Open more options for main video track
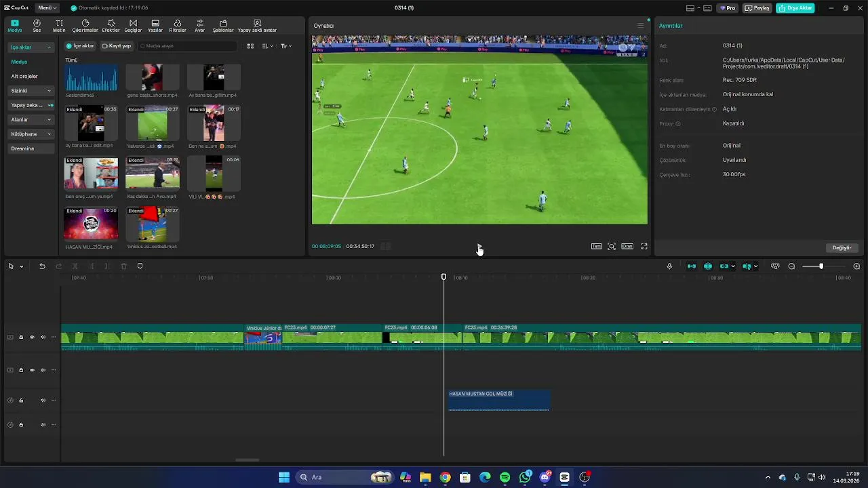The image size is (868, 488). pyautogui.click(x=54, y=337)
